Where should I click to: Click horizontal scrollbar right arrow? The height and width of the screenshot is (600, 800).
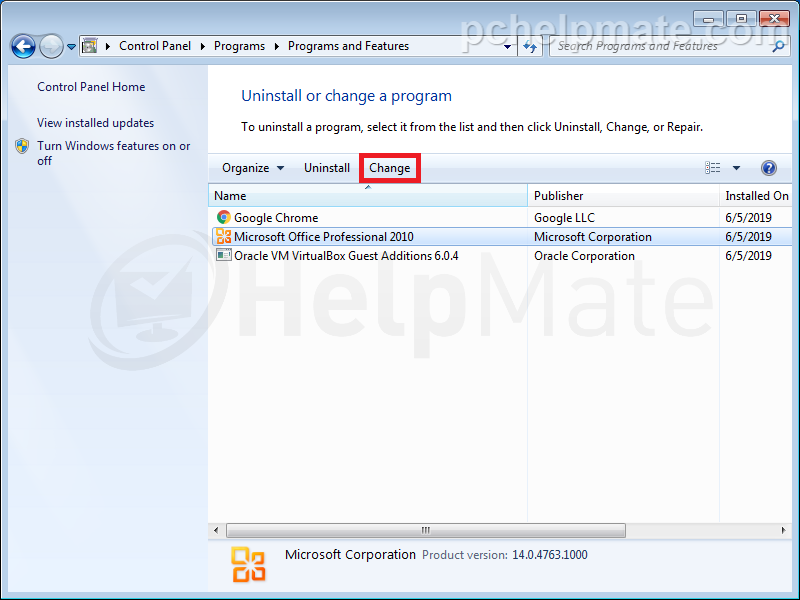click(784, 530)
